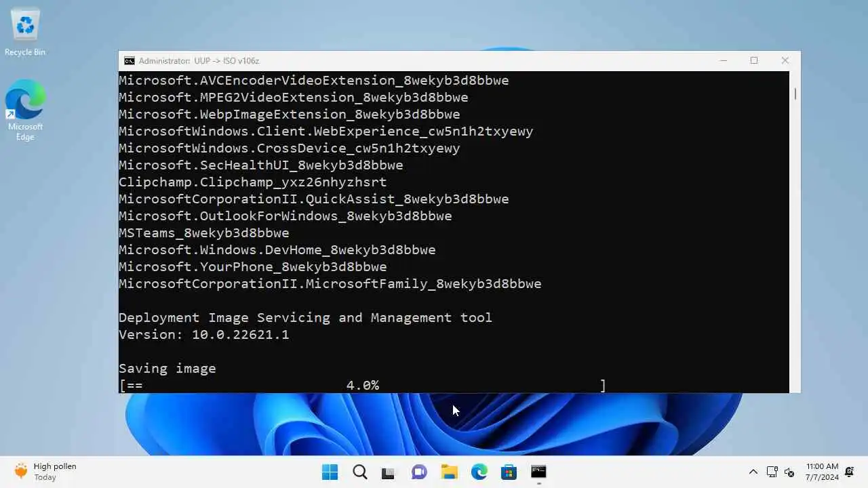Launch Microsoft Edge from the taskbar
The image size is (868, 488).
479,472
